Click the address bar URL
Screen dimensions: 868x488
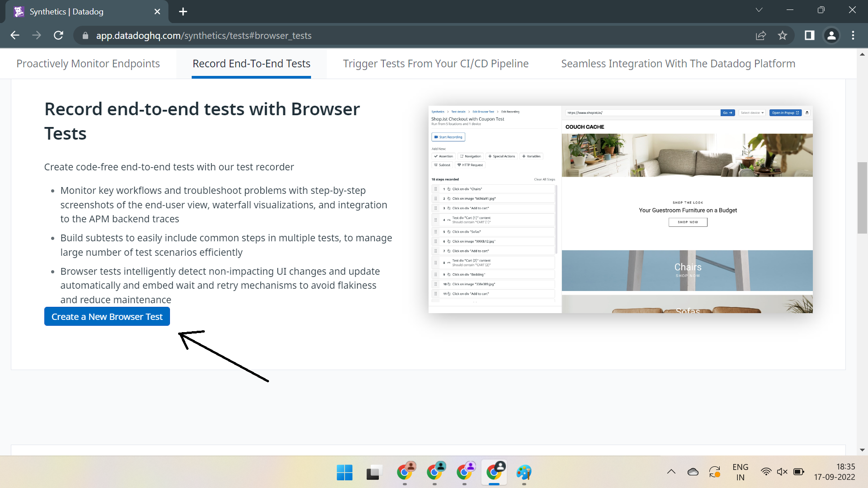click(203, 36)
